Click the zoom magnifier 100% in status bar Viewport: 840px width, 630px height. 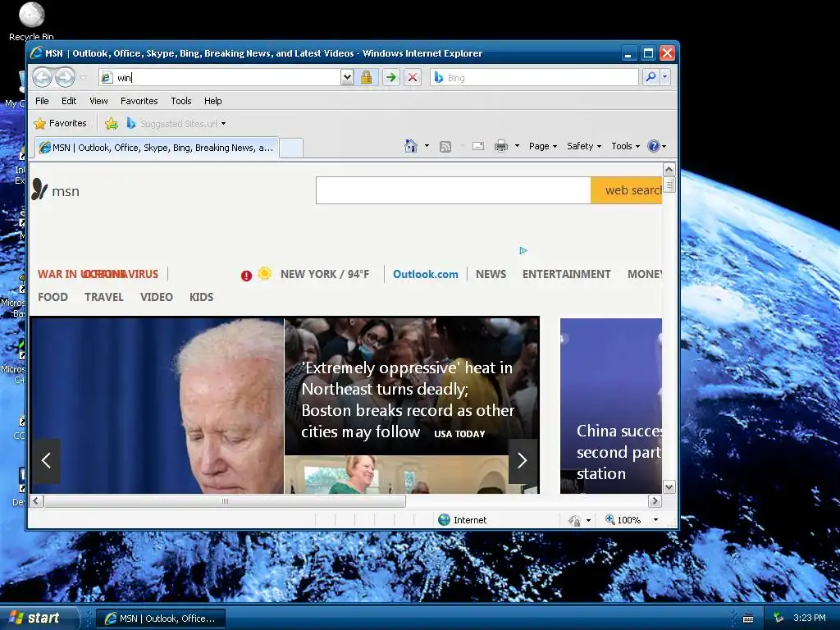click(623, 519)
